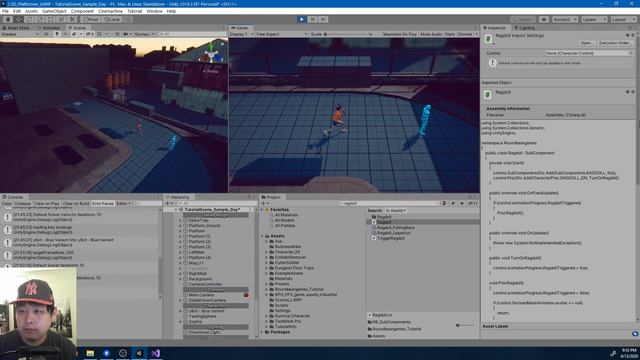Toggle 2D mode in Scene view

(47, 34)
